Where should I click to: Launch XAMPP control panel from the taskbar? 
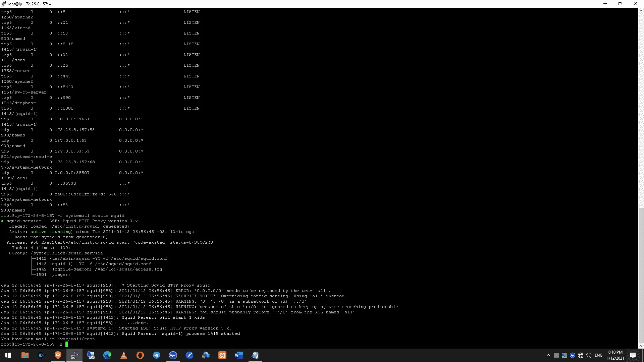(222, 355)
